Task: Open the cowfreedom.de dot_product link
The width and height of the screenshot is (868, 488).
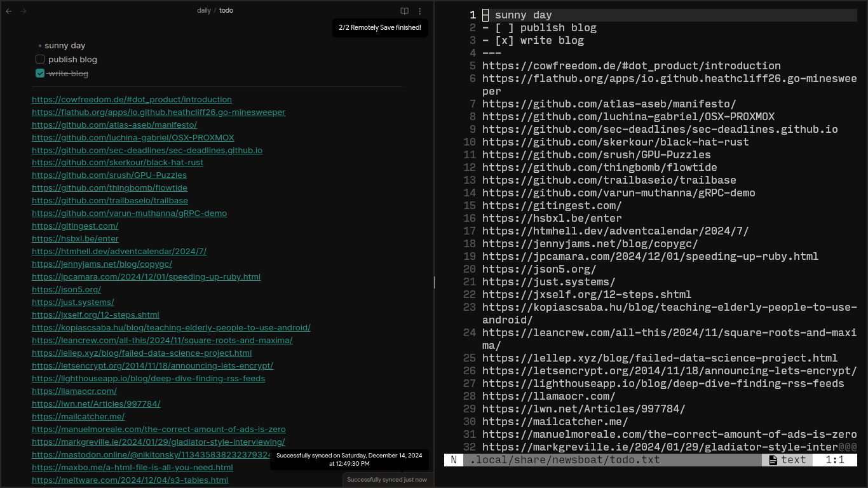Action: point(132,99)
